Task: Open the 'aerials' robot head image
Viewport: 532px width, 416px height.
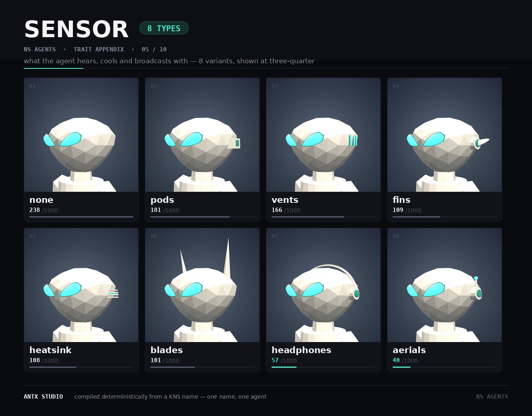Action: (x=445, y=285)
